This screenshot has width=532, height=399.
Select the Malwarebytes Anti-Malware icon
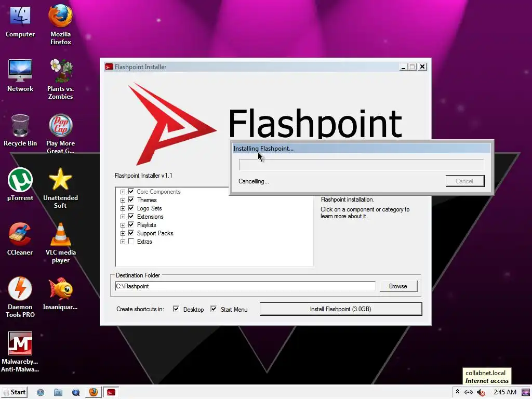[20, 352]
